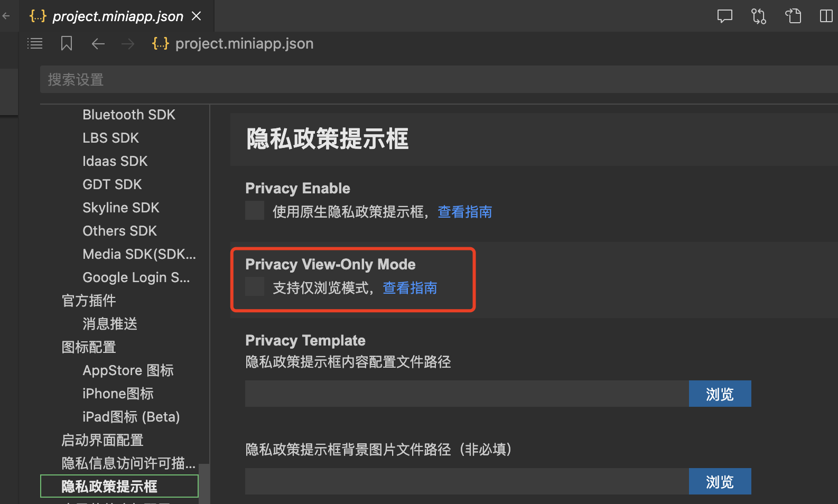Browse for privacy background image file
Screen dimensions: 838x504
click(x=719, y=482)
